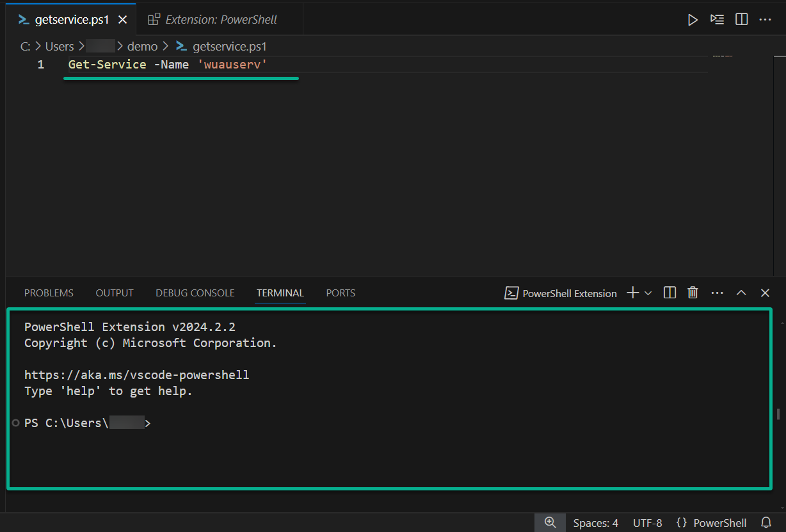Click the C: breadcrumb segment
786x532 pixels.
[26, 46]
